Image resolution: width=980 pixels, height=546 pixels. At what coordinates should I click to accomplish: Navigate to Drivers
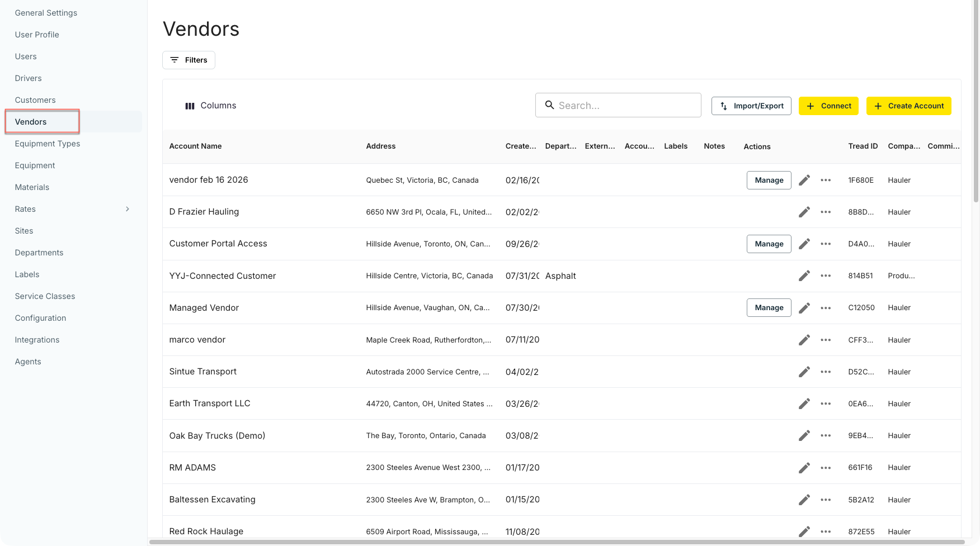point(28,78)
